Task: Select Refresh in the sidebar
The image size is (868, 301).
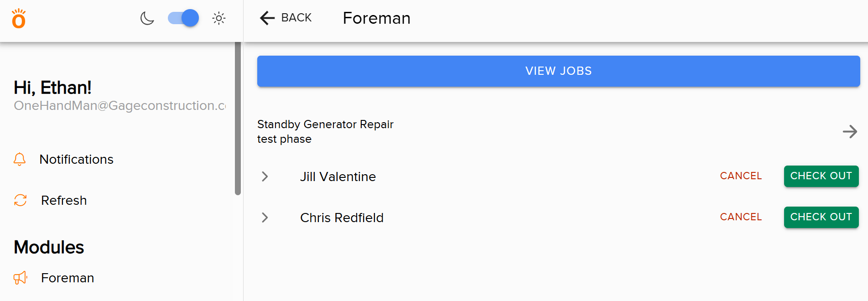Action: click(64, 200)
